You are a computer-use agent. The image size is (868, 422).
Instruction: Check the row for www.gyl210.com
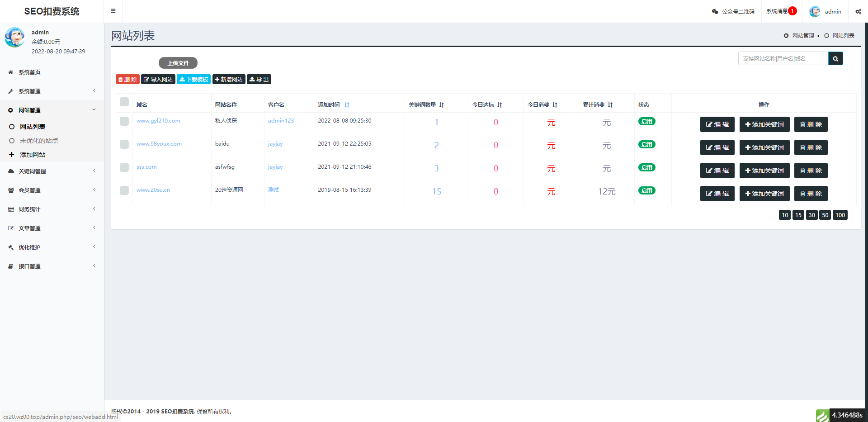pyautogui.click(x=124, y=121)
